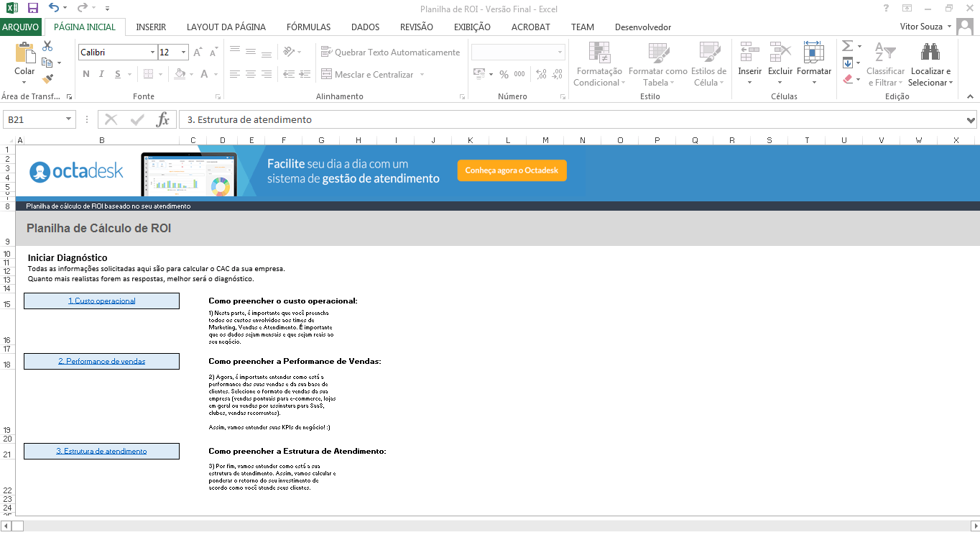Click the Save icon in quick access toolbar
The height and width of the screenshot is (535, 980).
32,9
